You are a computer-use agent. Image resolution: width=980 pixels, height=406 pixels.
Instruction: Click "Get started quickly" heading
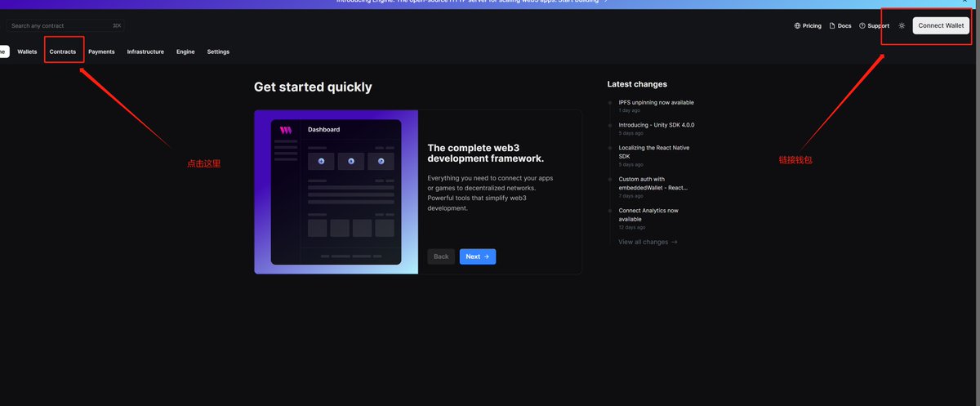(x=313, y=87)
